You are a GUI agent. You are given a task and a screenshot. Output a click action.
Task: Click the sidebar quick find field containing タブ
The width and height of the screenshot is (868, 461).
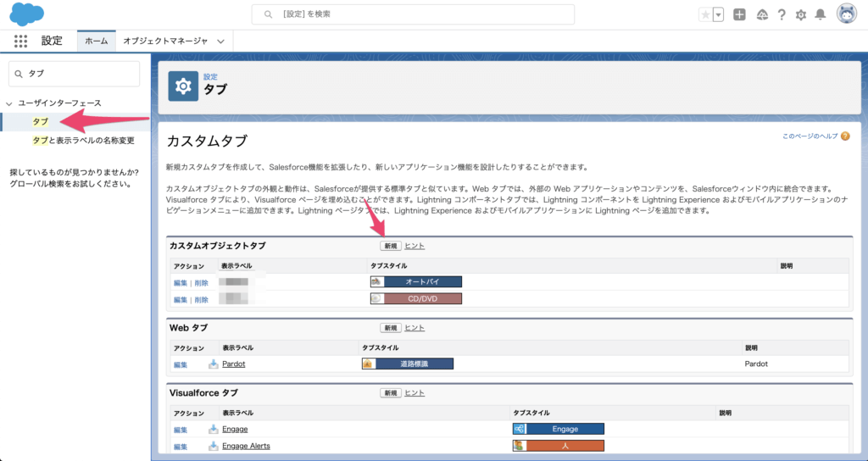pos(75,74)
